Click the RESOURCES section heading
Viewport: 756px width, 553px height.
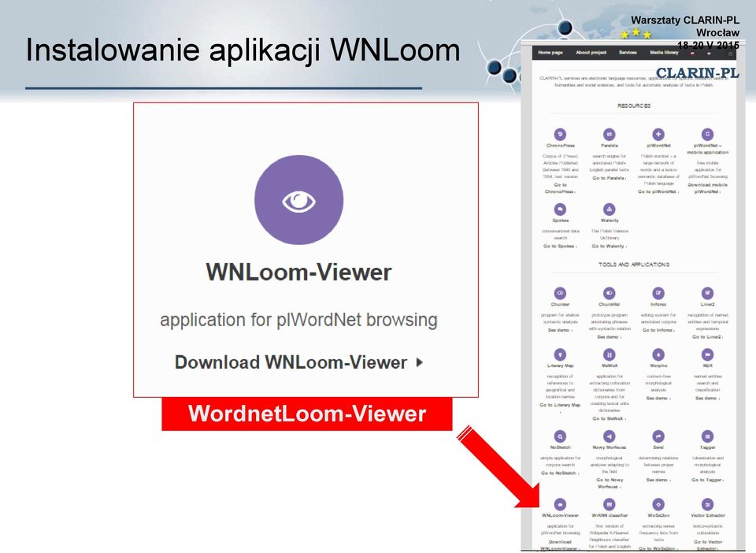tap(634, 106)
